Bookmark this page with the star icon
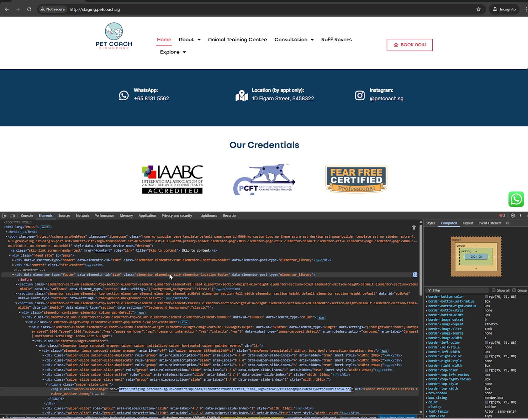 [x=478, y=9]
